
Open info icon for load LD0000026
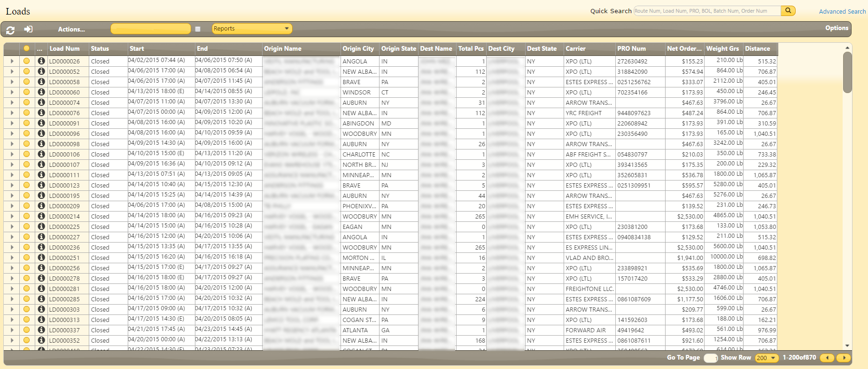[x=41, y=61]
